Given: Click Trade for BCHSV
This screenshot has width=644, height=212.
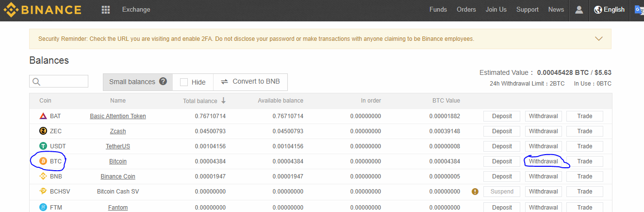Looking at the screenshot, I should click(585, 192).
